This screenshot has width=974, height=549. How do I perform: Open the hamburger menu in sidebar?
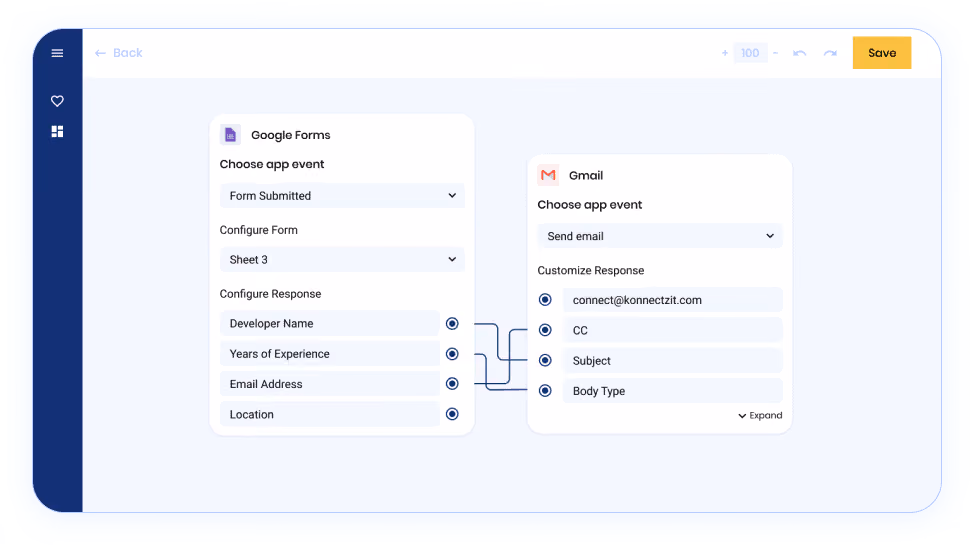57,53
